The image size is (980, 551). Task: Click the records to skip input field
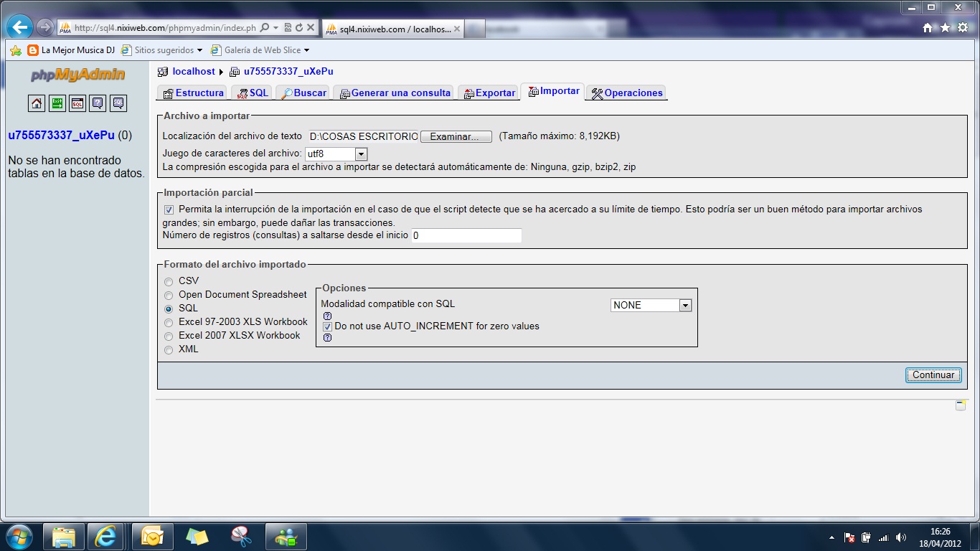466,236
